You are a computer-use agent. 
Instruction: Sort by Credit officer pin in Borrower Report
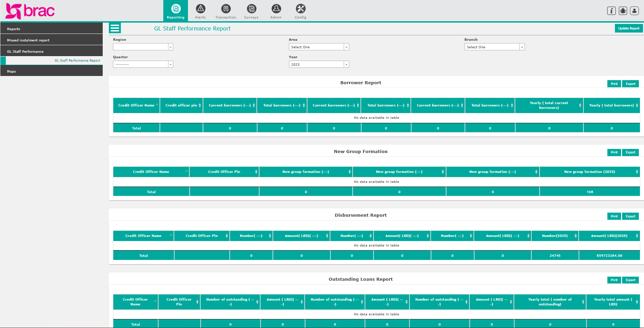coord(181,105)
